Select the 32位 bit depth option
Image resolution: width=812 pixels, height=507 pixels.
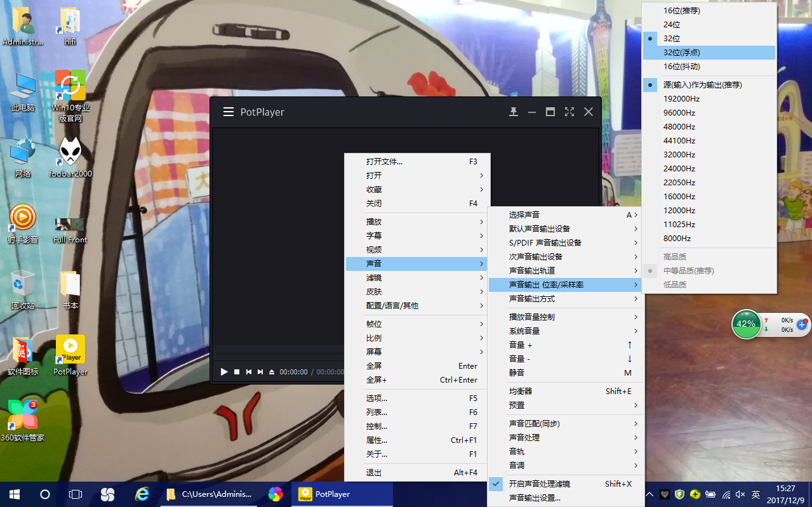[673, 38]
